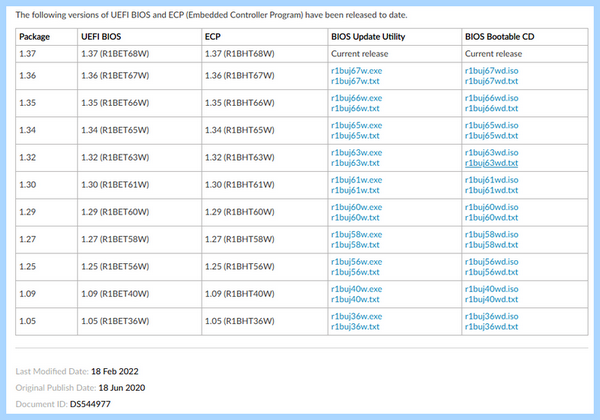Open r1buj65w.txt readme
600x420 pixels.
(x=355, y=136)
